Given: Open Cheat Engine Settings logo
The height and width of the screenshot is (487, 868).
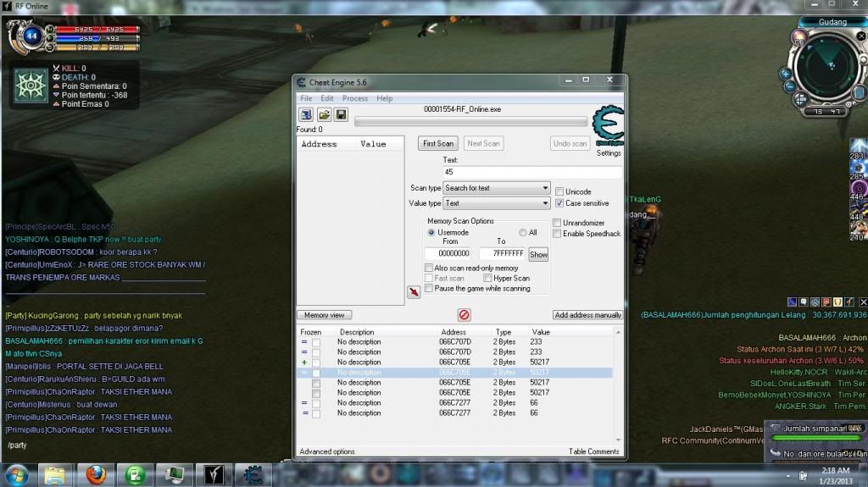Looking at the screenshot, I should [x=609, y=126].
